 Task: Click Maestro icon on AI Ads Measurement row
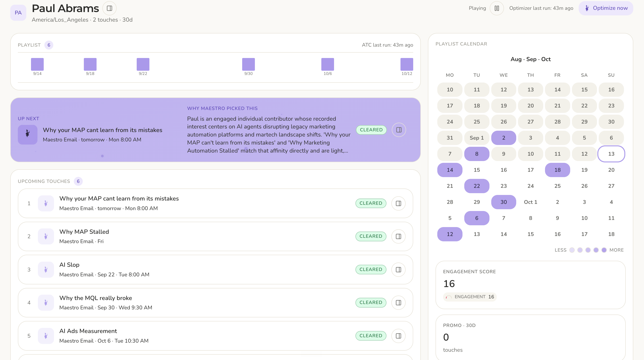click(46, 336)
